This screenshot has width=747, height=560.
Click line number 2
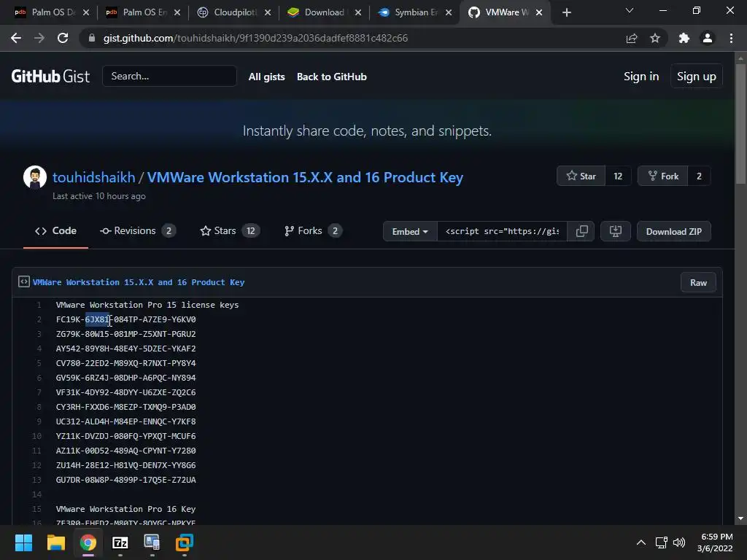point(39,319)
